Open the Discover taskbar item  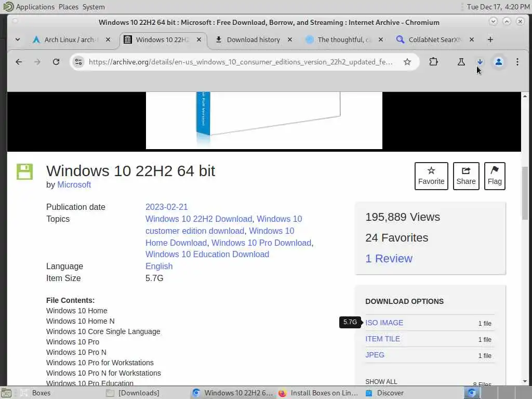pyautogui.click(x=385, y=393)
